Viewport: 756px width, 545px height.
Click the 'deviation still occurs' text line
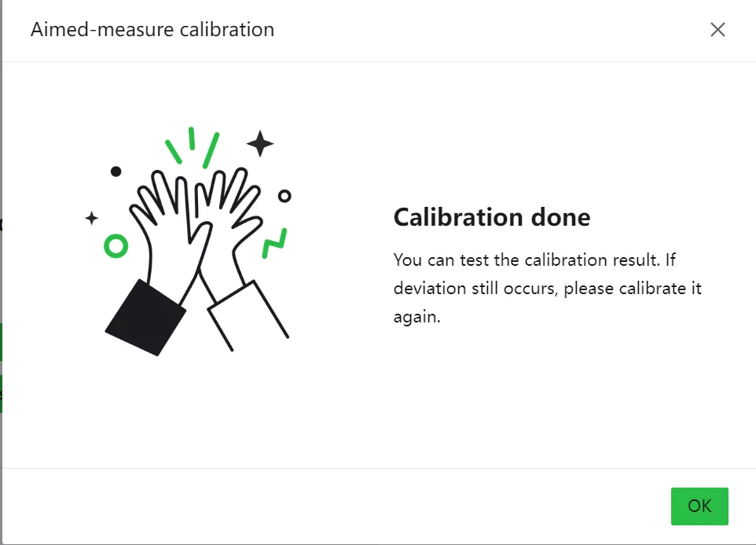pos(475,289)
